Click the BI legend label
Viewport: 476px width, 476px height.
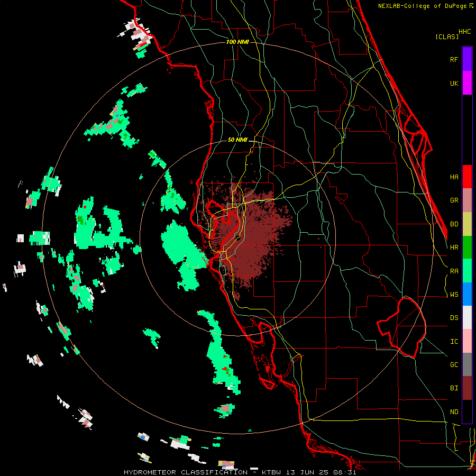454,388
